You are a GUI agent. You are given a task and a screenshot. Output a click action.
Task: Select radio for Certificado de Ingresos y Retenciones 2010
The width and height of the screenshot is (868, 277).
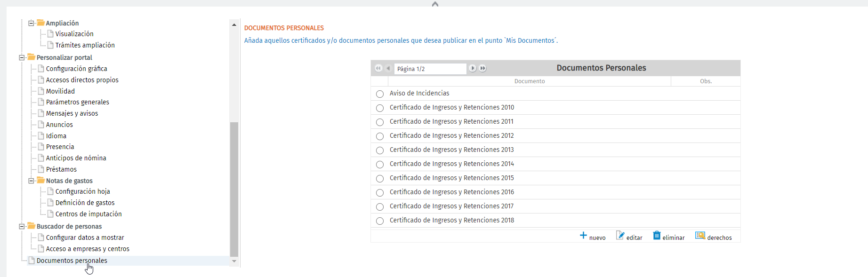coord(380,108)
